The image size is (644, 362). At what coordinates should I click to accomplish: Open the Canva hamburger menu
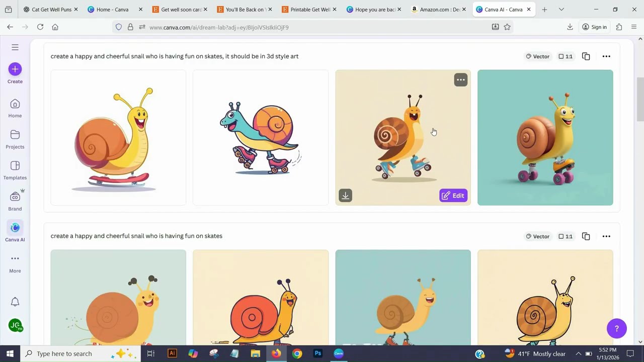[x=15, y=47]
